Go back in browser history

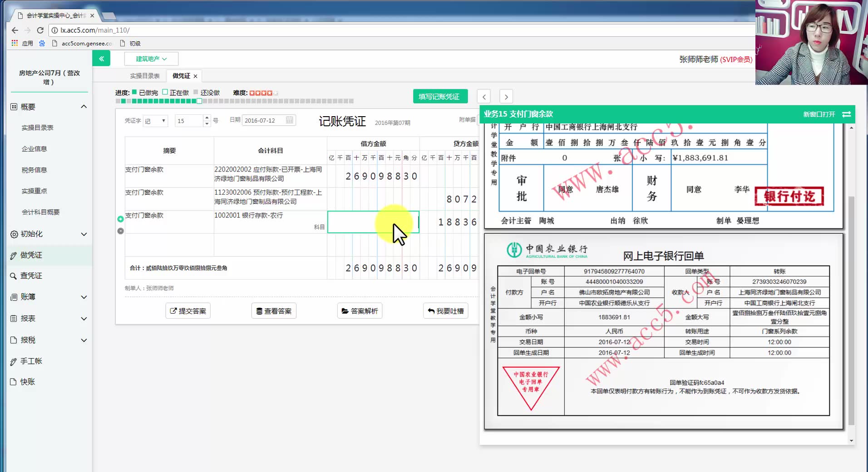pyautogui.click(x=15, y=30)
